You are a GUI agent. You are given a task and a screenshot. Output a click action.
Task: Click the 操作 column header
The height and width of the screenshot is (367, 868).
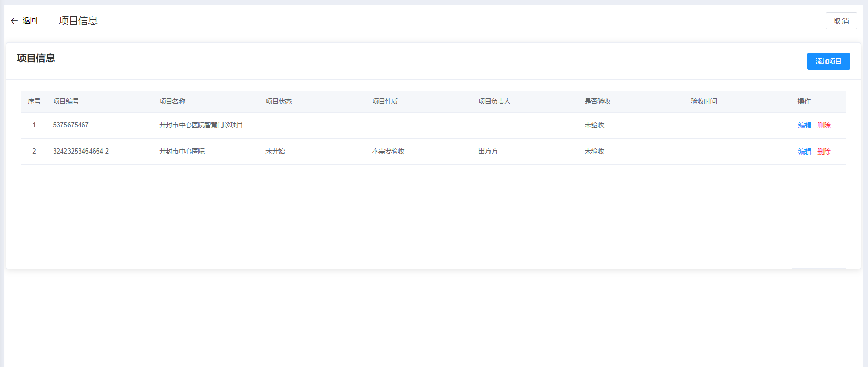coord(804,101)
